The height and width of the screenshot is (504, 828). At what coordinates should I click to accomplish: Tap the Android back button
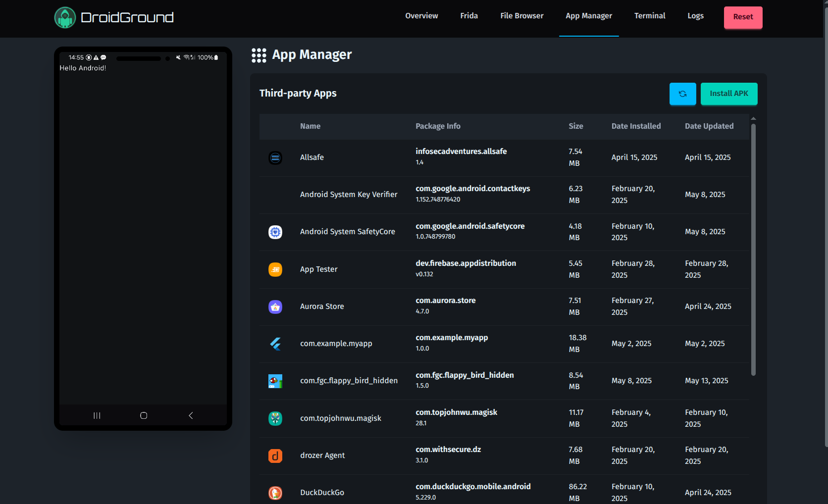click(x=191, y=415)
